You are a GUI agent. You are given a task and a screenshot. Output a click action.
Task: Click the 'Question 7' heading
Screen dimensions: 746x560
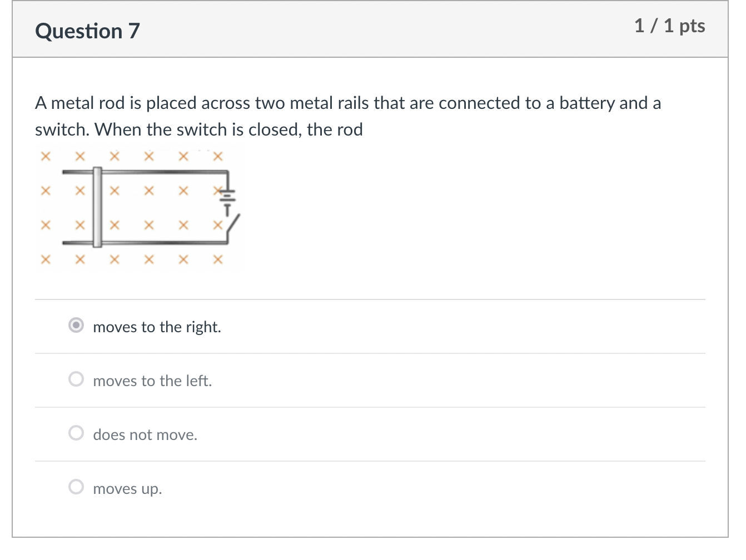click(87, 31)
